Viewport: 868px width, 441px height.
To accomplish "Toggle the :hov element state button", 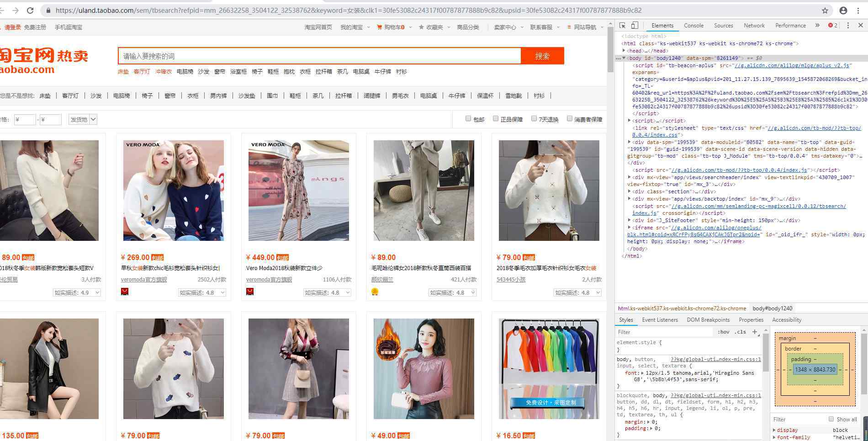I will [723, 332].
